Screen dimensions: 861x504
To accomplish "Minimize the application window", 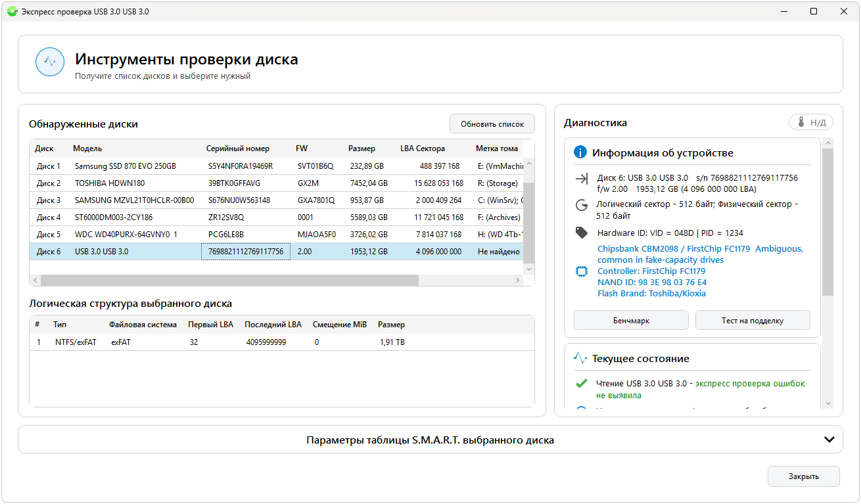I will [783, 11].
